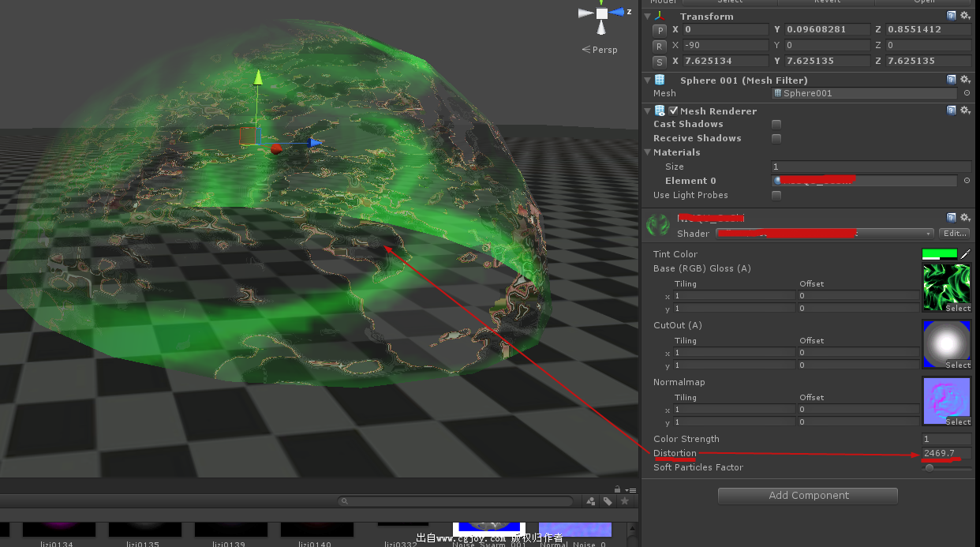The width and height of the screenshot is (980, 547).
Task: Open Mesh Filter help icon
Action: point(952,80)
